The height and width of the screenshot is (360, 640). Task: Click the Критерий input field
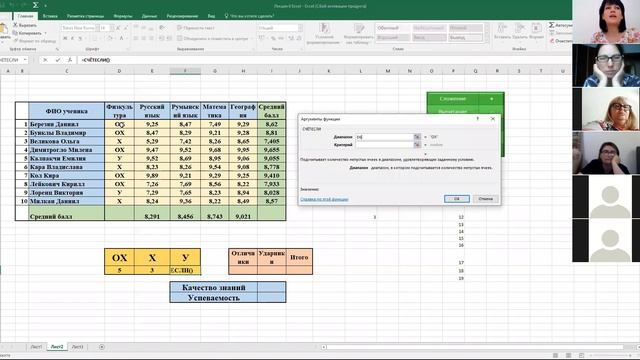click(x=384, y=144)
